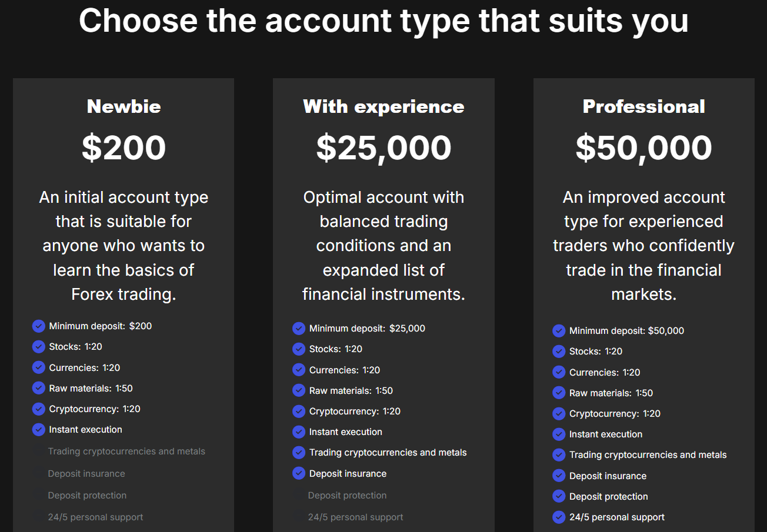Click the unchecked circle beside Newbie 24/5 personal support
The image size is (767, 532).
click(x=38, y=517)
